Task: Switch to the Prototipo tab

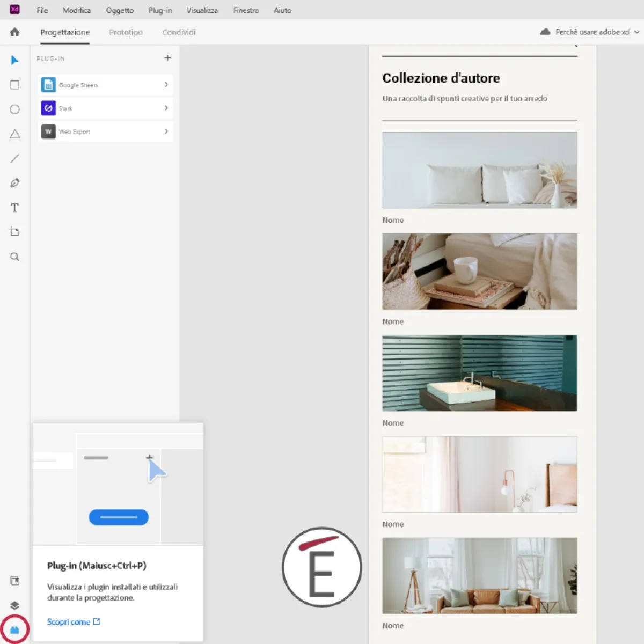Action: point(126,32)
